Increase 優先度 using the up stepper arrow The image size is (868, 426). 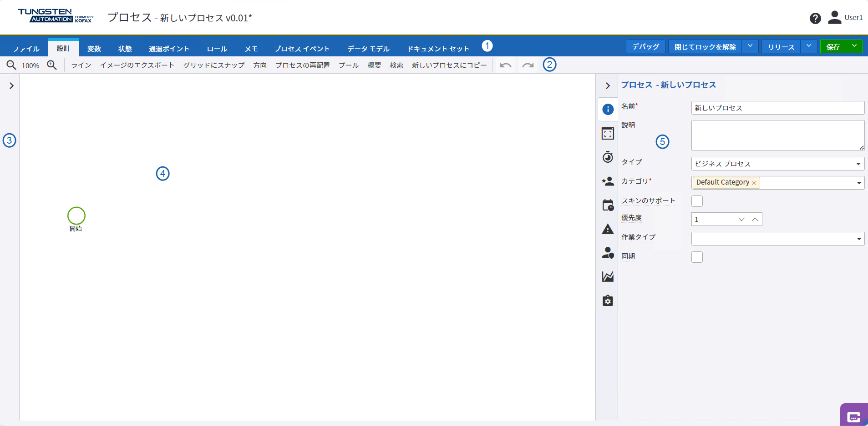click(x=755, y=219)
